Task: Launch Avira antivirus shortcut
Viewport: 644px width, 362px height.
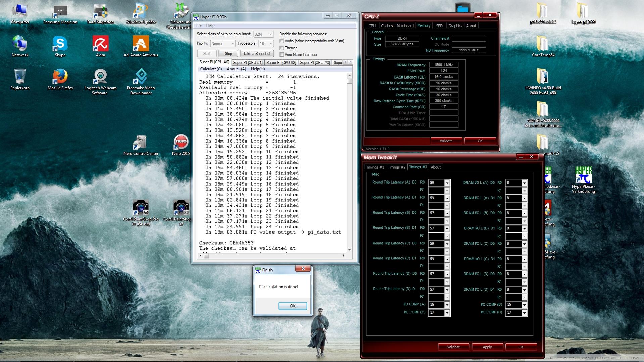Action: click(100, 46)
